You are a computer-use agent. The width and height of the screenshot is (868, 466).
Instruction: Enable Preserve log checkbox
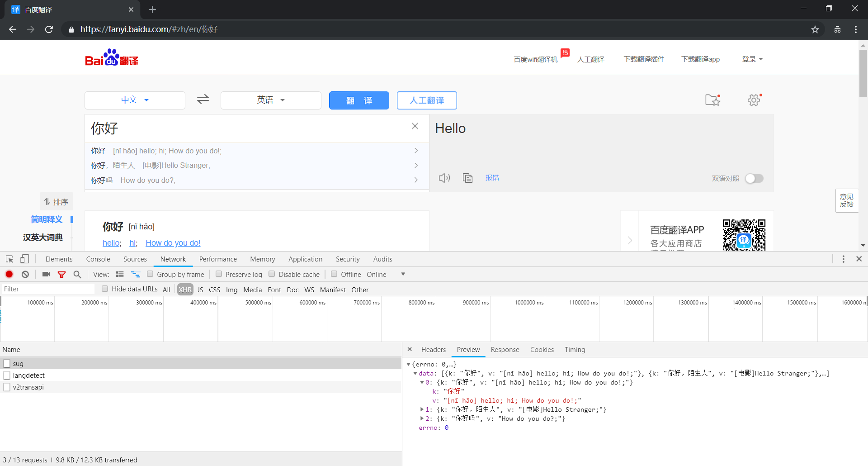click(219, 274)
